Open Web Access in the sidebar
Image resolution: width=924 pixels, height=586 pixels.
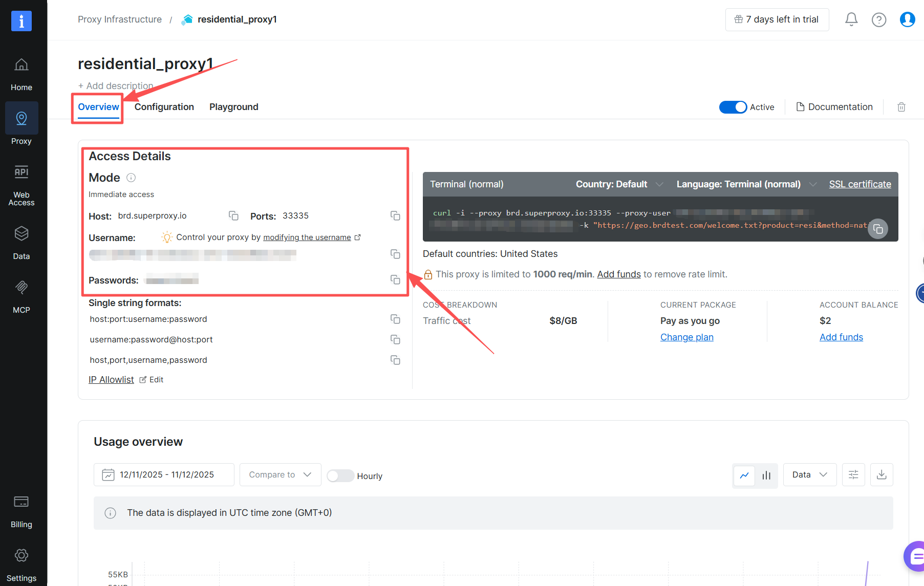coord(22,185)
